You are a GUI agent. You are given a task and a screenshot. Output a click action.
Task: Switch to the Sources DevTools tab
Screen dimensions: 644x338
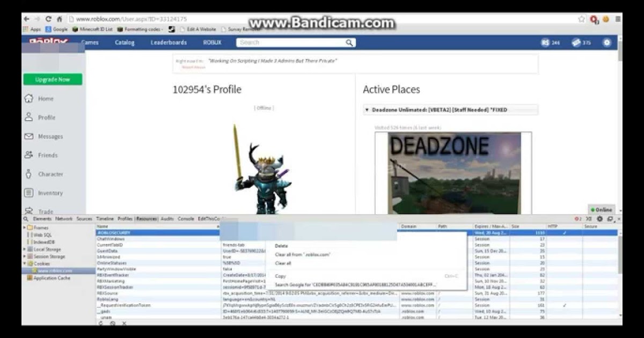point(84,219)
